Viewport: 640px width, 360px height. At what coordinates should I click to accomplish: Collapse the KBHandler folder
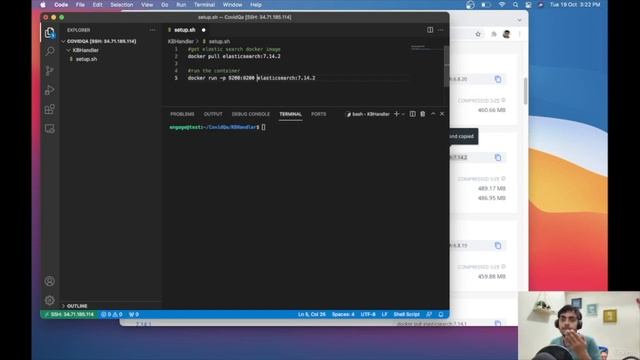69,50
